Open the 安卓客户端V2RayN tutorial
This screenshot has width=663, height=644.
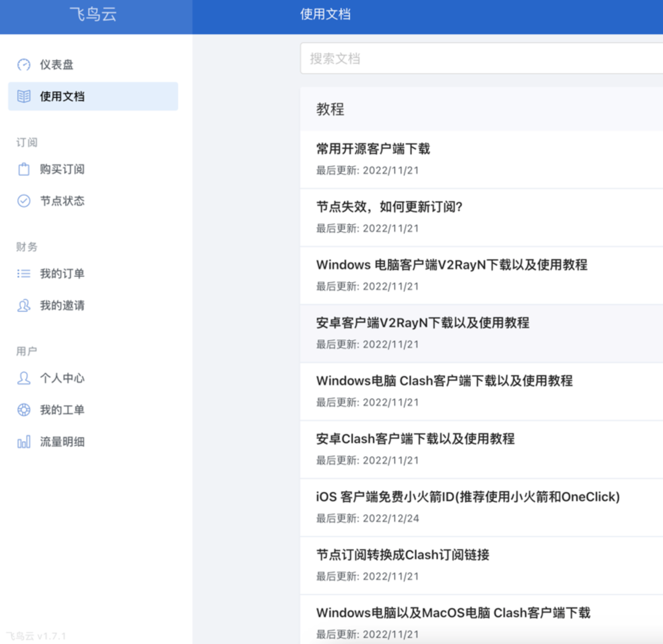click(x=423, y=323)
